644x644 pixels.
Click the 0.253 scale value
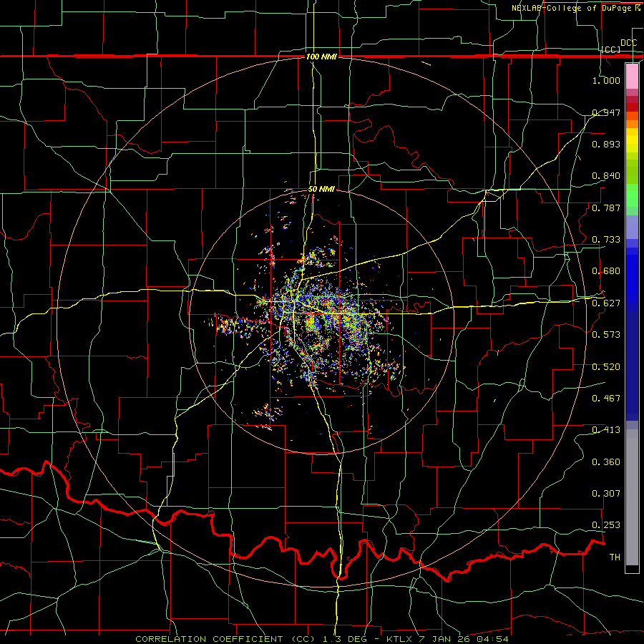pos(606,525)
